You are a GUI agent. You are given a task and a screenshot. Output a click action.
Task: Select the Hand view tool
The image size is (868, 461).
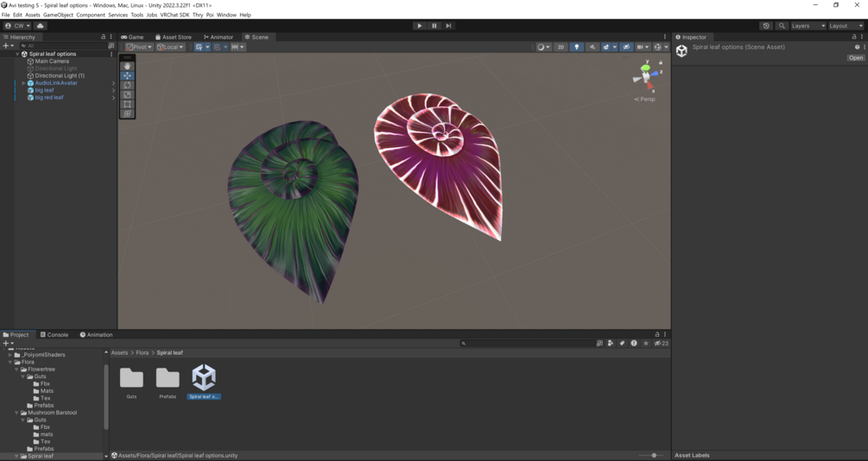coord(127,66)
